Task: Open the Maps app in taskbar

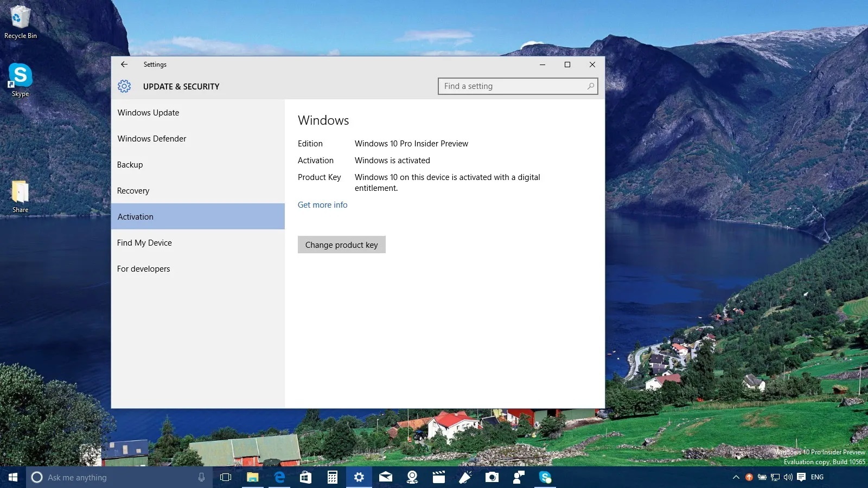Action: (x=412, y=477)
